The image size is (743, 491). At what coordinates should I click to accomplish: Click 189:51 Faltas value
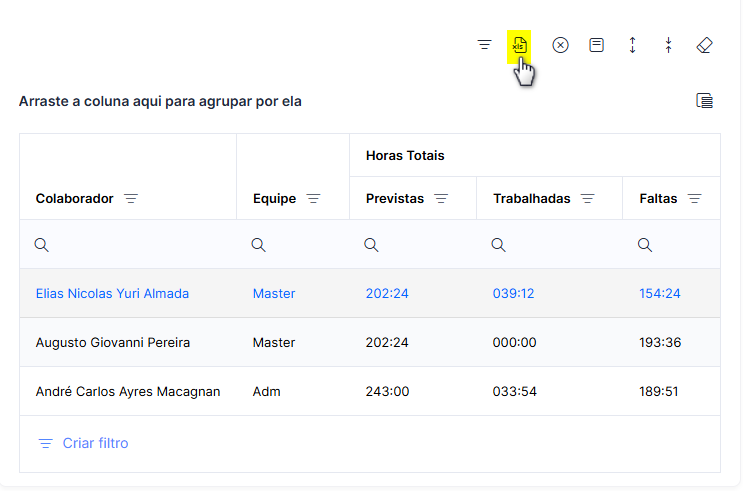click(659, 391)
